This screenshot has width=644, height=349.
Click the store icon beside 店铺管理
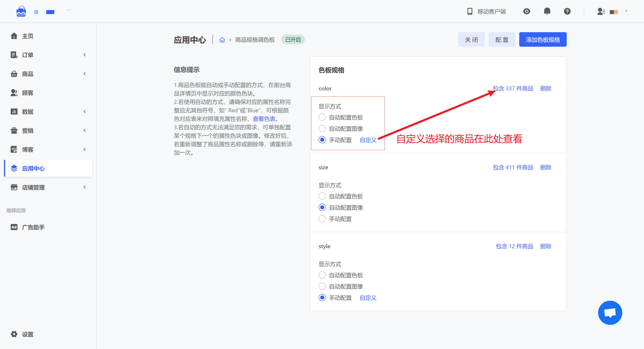coord(14,187)
